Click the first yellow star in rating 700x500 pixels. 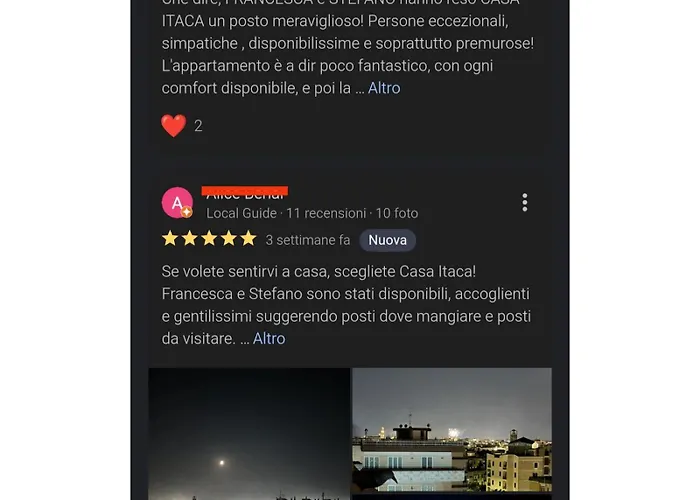[x=170, y=239]
